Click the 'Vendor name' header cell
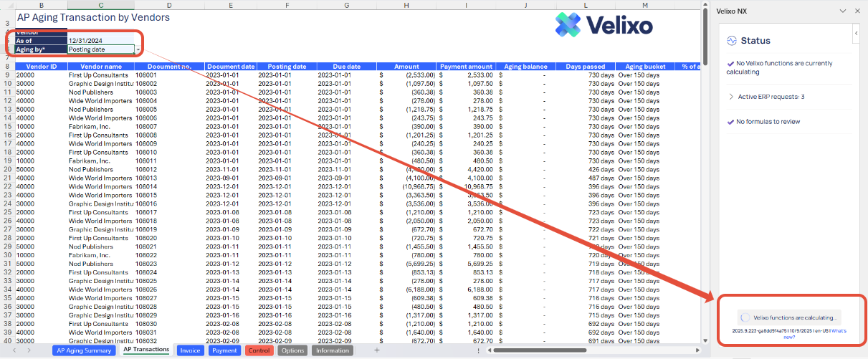This screenshot has width=868, height=359. 101,66
